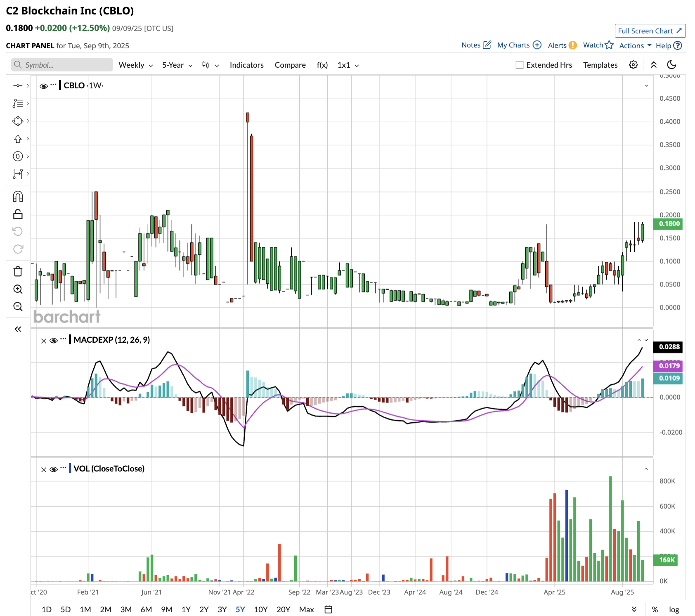The width and height of the screenshot is (695, 616).
Task: Click the My Charts link
Action: click(x=513, y=45)
